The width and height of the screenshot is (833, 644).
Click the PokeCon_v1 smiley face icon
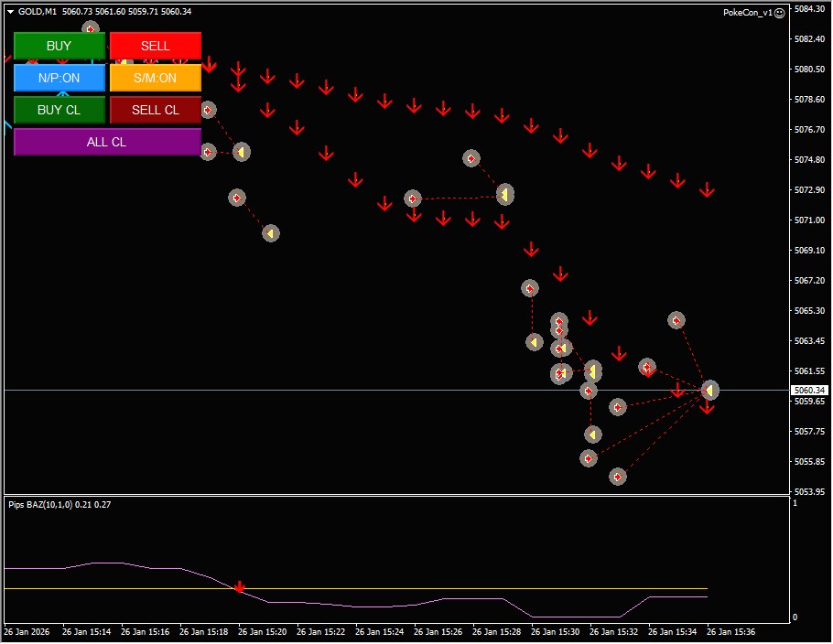pos(779,13)
